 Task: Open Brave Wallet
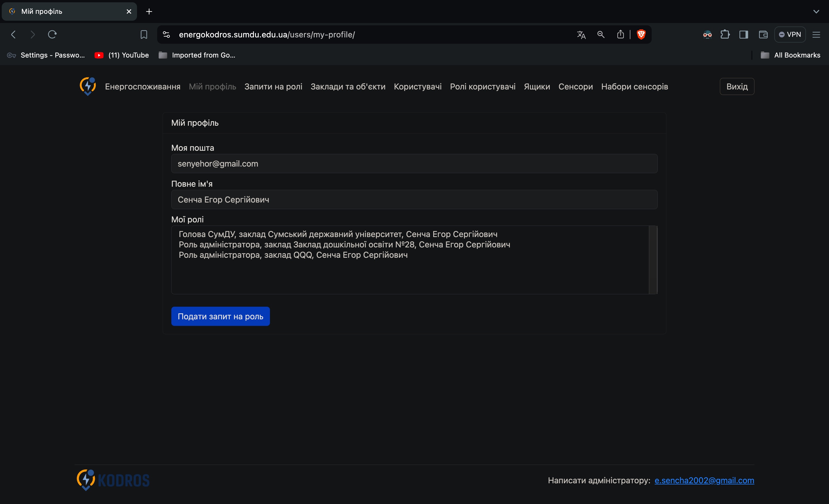[763, 34]
